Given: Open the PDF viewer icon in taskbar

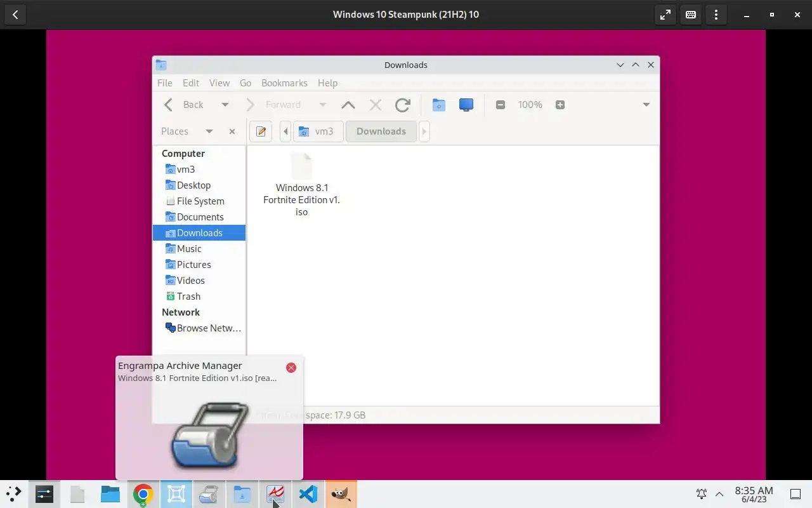Looking at the screenshot, I should [275, 493].
